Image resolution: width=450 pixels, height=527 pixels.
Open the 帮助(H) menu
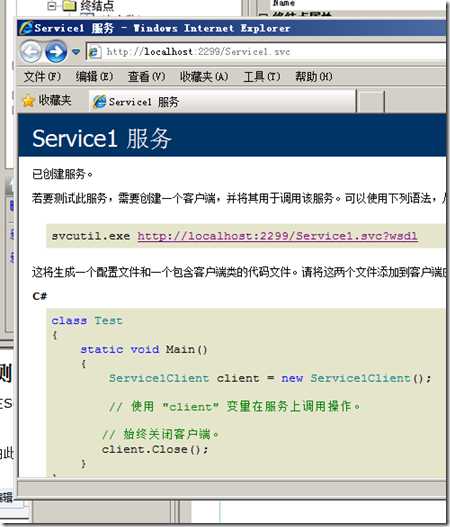314,77
